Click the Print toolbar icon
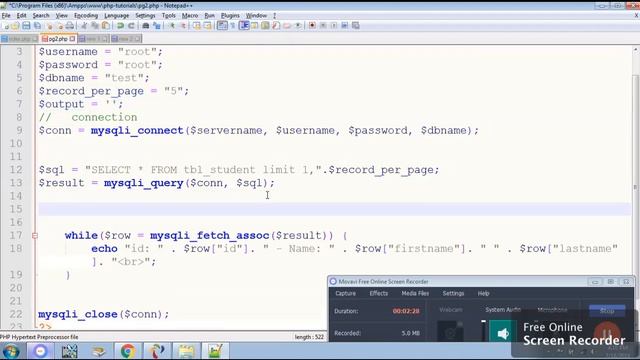The width and height of the screenshot is (640, 360). pyautogui.click(x=69, y=26)
